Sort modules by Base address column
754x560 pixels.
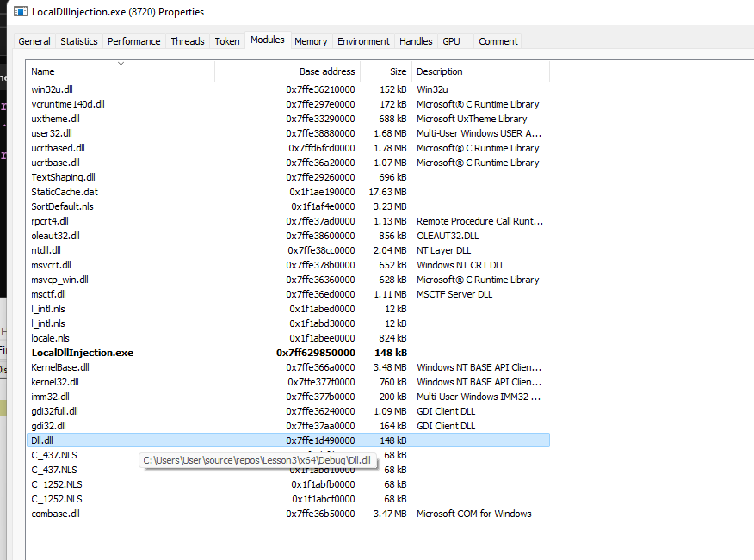click(x=326, y=71)
